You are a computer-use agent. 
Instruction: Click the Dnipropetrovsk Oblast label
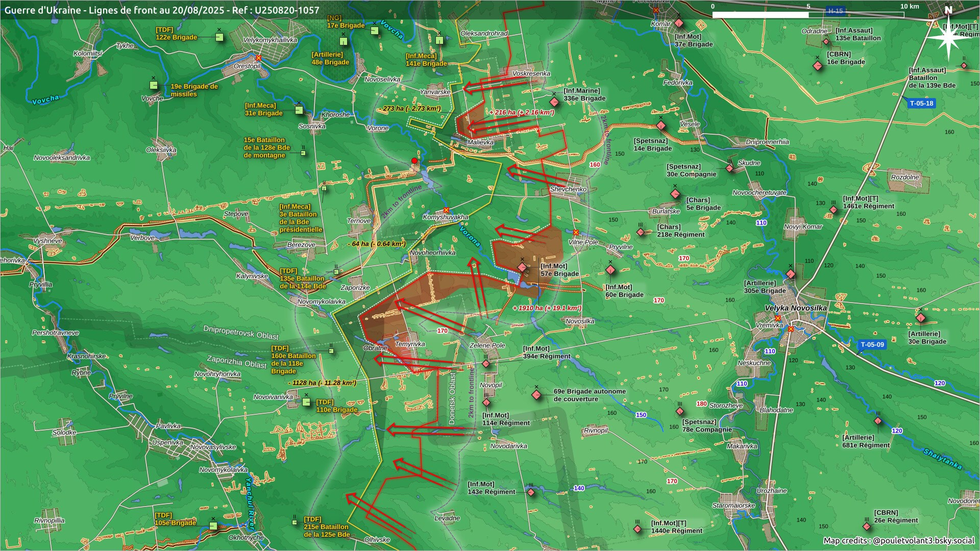pos(241,333)
